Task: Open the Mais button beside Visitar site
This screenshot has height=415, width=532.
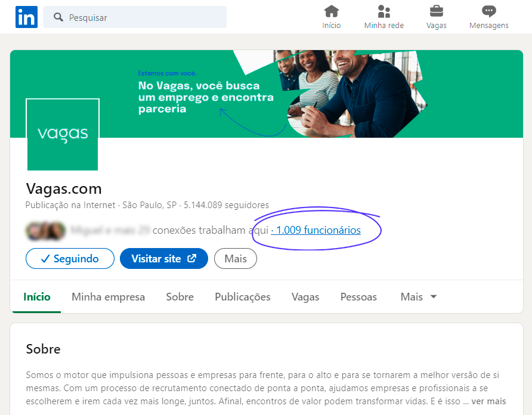Action: pyautogui.click(x=236, y=259)
